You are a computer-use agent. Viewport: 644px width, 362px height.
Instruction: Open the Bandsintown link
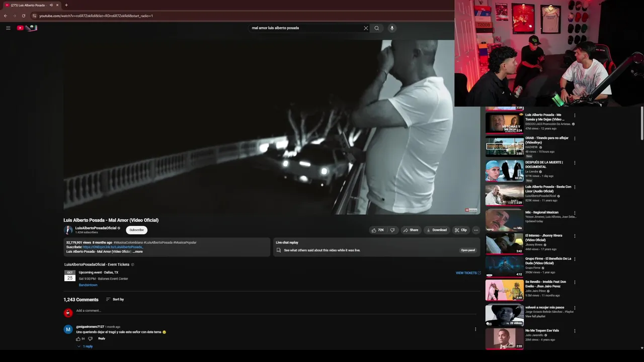(88, 285)
